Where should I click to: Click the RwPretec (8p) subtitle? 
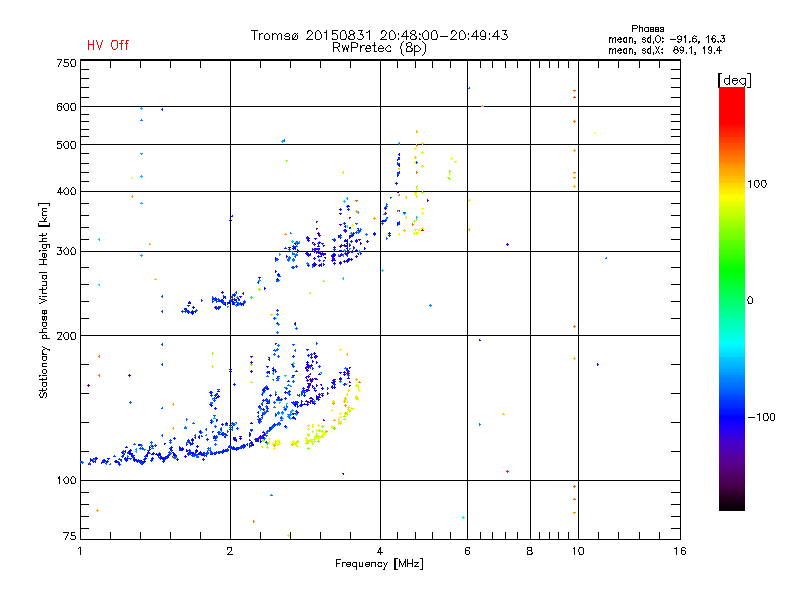click(379, 48)
